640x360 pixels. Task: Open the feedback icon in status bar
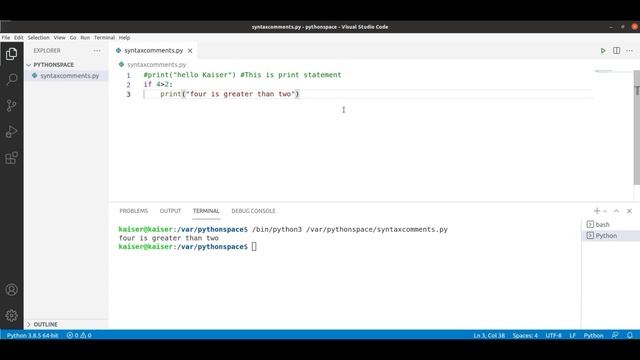[615, 335]
